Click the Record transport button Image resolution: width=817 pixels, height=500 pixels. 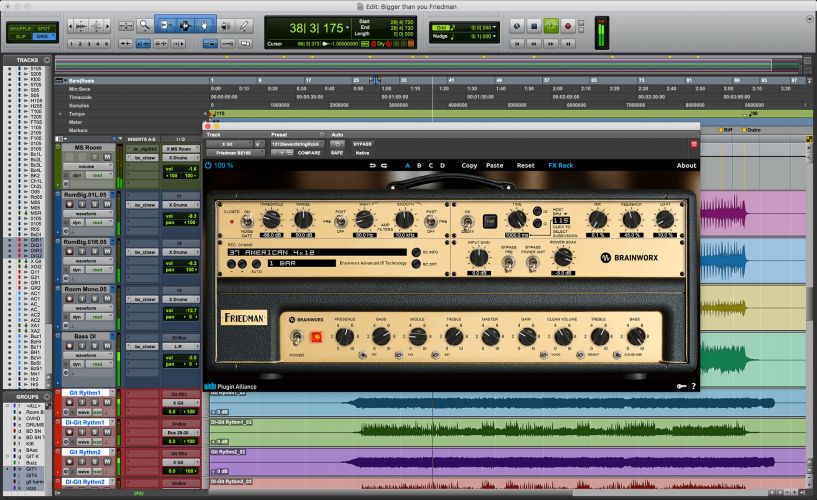point(568,26)
